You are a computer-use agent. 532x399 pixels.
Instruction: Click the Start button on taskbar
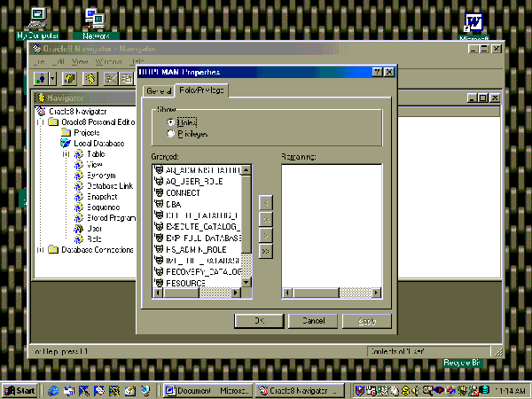[20, 391]
